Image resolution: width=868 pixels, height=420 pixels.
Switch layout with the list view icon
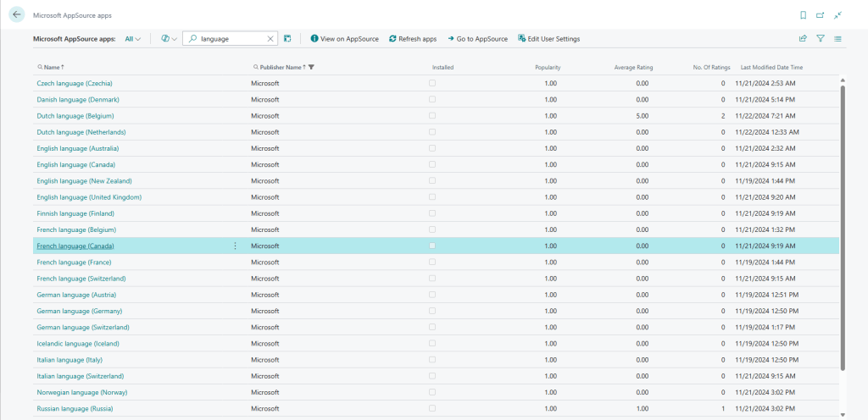pos(837,39)
